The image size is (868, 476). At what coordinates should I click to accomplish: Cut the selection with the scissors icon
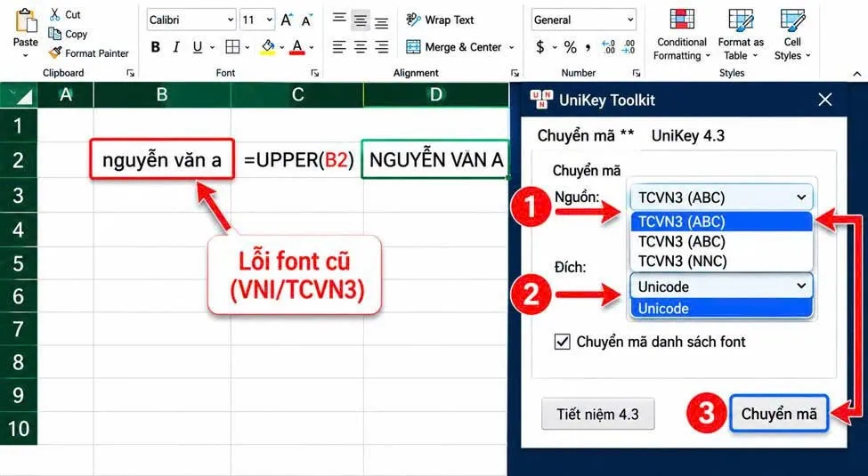click(x=55, y=14)
